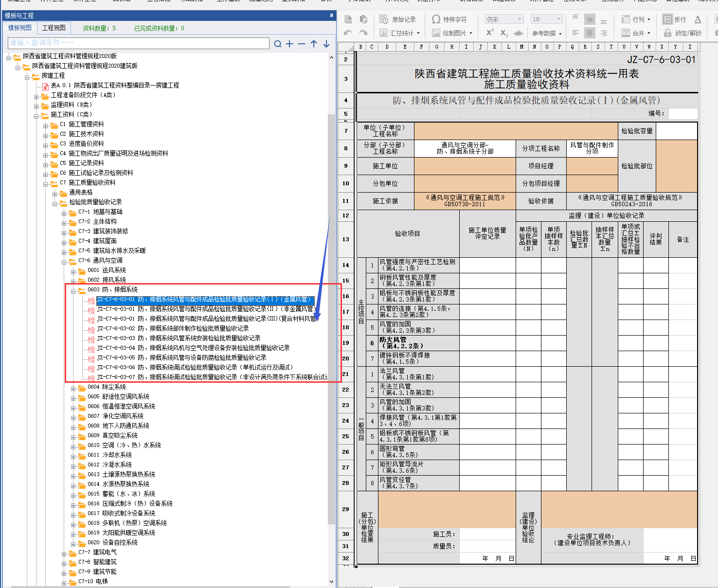Click the 请输入查询条件 search field
The image size is (718, 588).
coord(138,43)
